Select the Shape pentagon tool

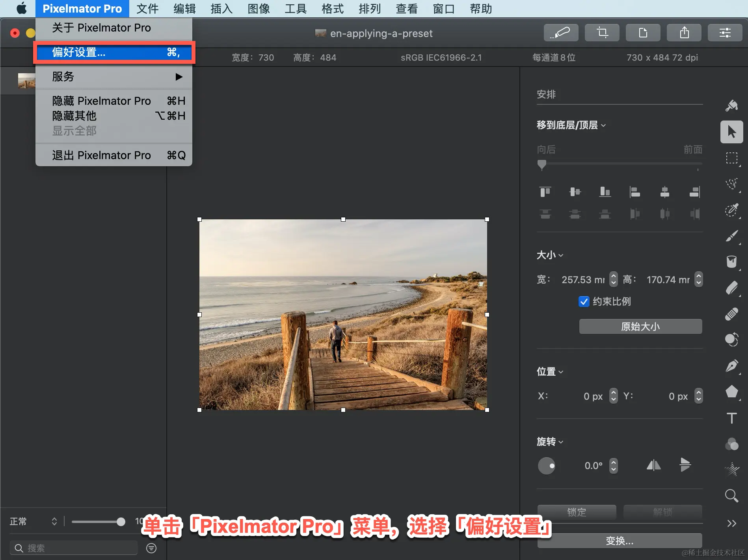pos(731,392)
